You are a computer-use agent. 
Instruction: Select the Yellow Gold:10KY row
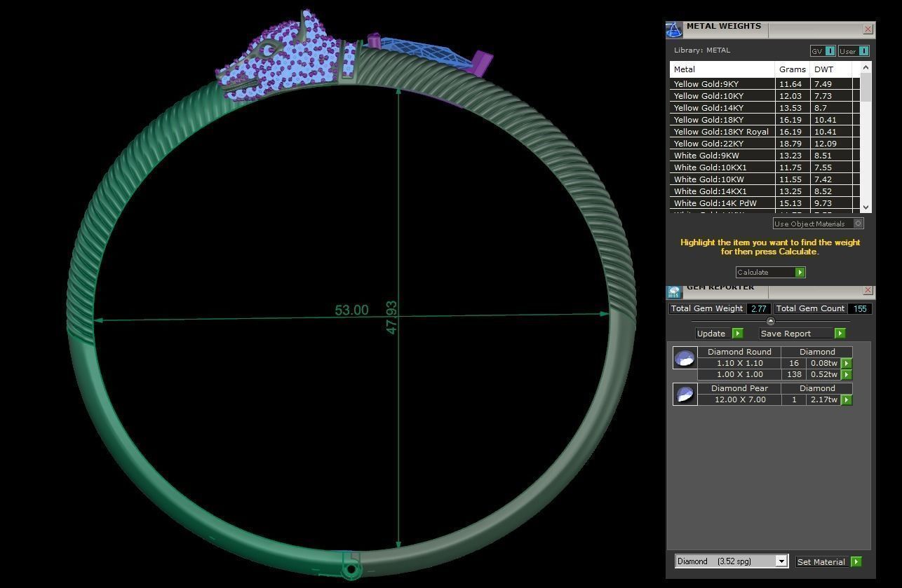point(765,96)
